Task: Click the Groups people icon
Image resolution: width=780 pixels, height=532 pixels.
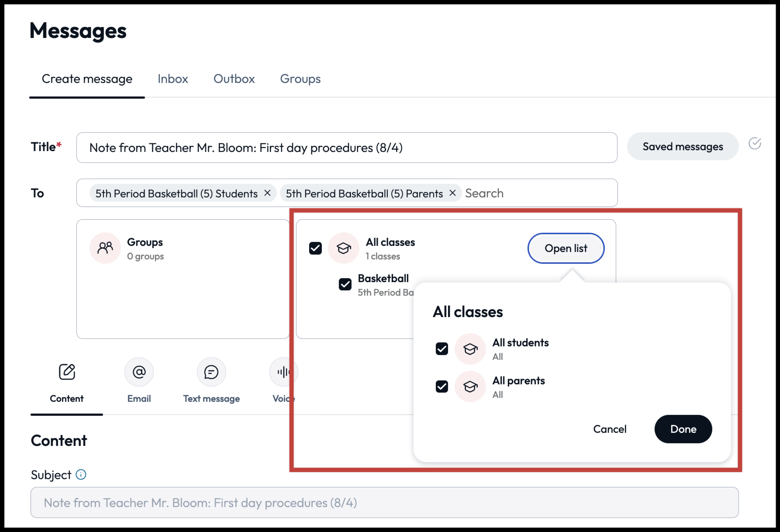Action: point(105,248)
